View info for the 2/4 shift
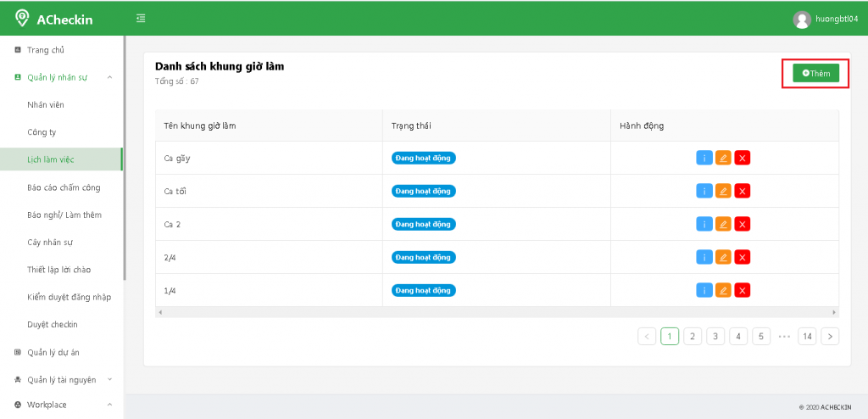868x419 pixels. 704,257
